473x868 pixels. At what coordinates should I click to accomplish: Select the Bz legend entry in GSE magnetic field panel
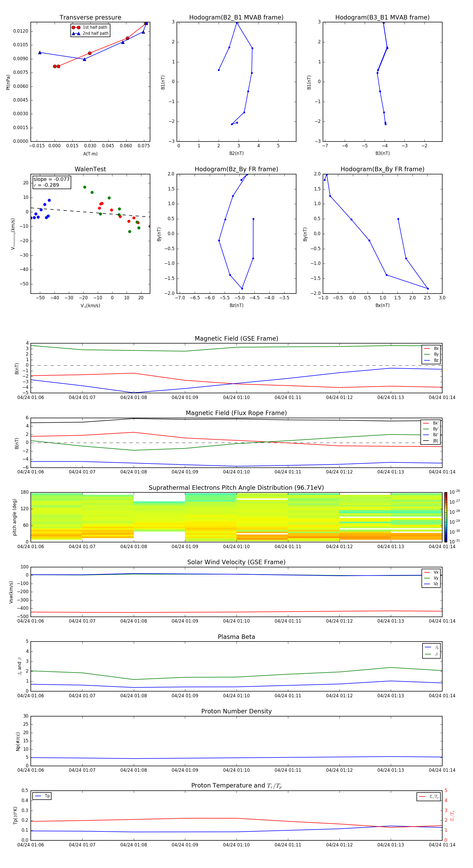tap(431, 360)
